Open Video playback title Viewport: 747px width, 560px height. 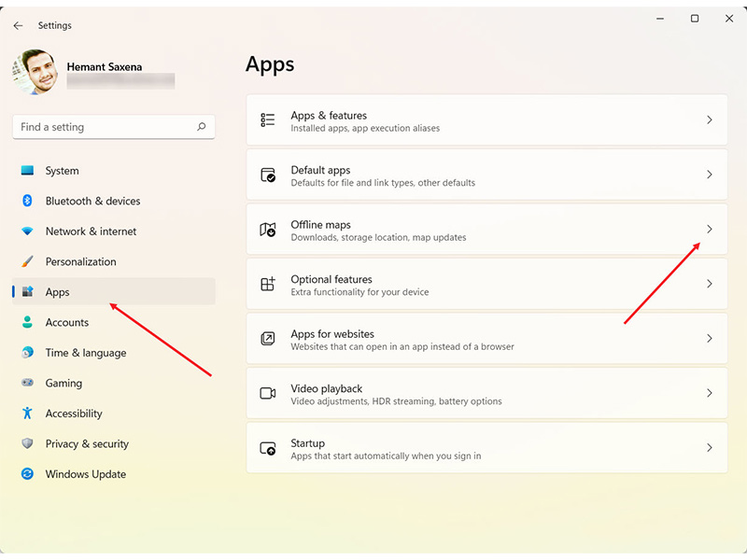pos(327,388)
